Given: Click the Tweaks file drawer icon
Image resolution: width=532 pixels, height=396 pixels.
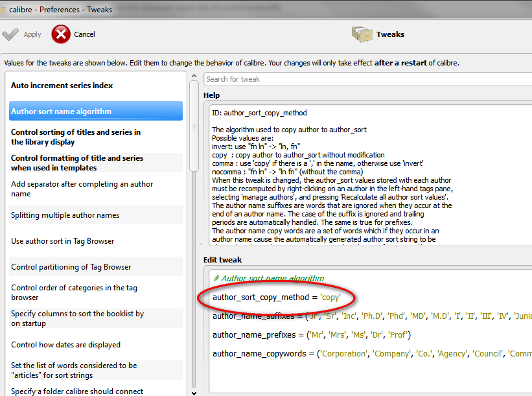Looking at the screenshot, I should tap(362, 34).
